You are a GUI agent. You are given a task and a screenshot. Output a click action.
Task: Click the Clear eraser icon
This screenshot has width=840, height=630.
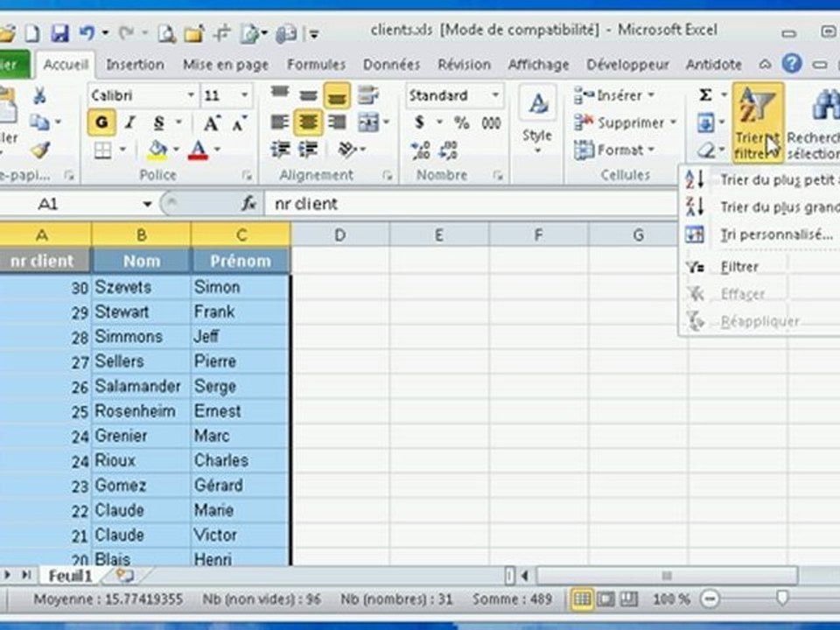tap(707, 150)
